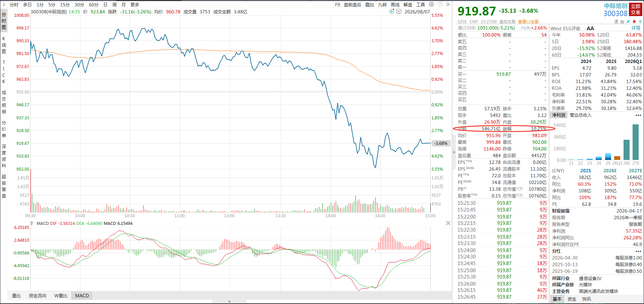Viewport: 644px width, 304px height.
Task: Select the 资金流向 indicator tab
Action: click(38, 296)
